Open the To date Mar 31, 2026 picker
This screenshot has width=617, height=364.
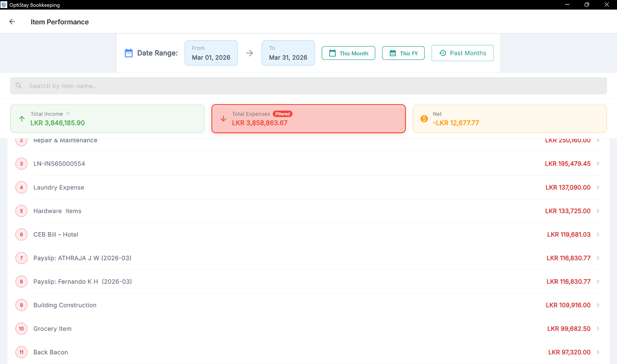click(288, 53)
